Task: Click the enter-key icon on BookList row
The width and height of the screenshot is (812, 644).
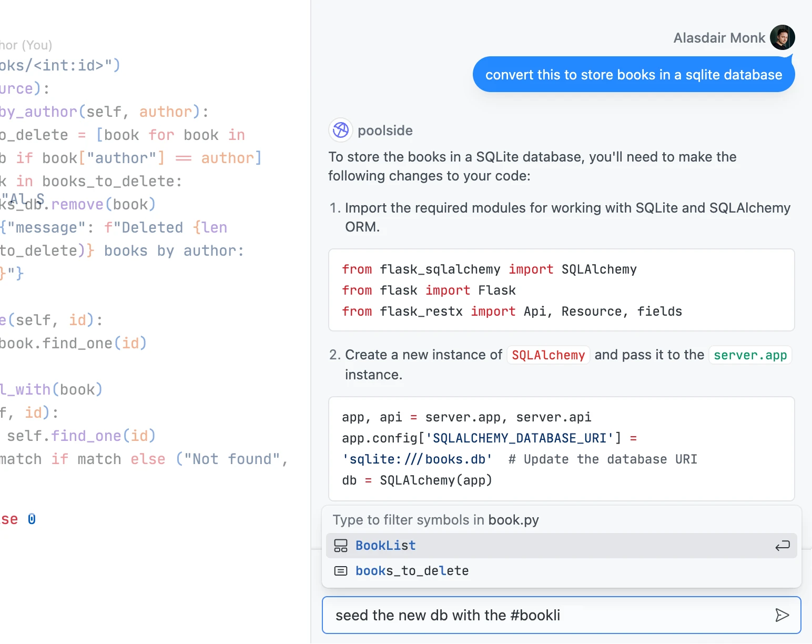Action: 783,546
